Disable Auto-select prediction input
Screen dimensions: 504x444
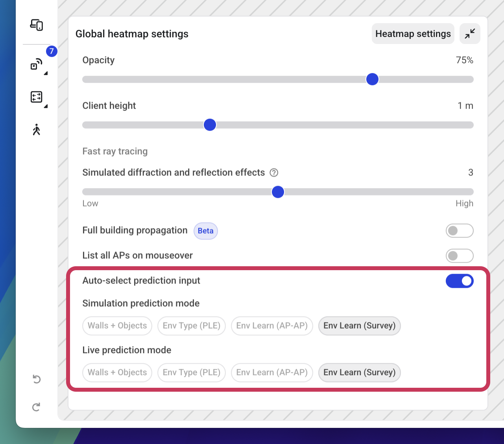[459, 281]
